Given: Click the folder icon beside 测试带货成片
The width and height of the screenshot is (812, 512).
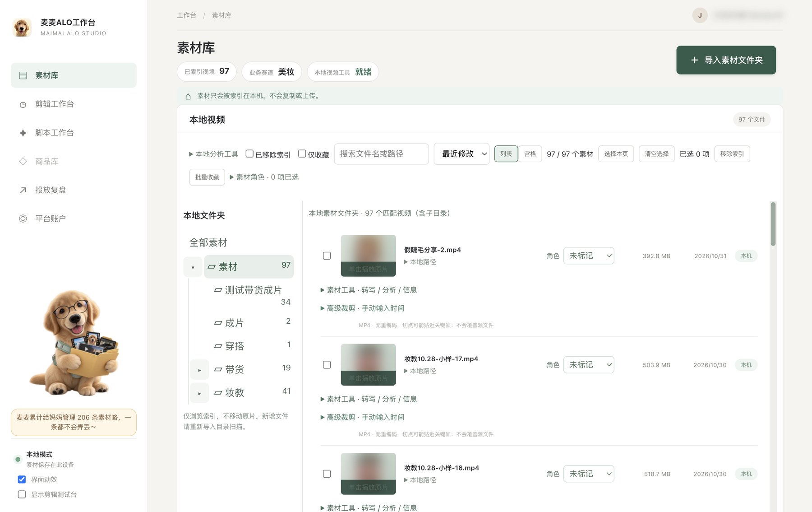Looking at the screenshot, I should click(218, 290).
